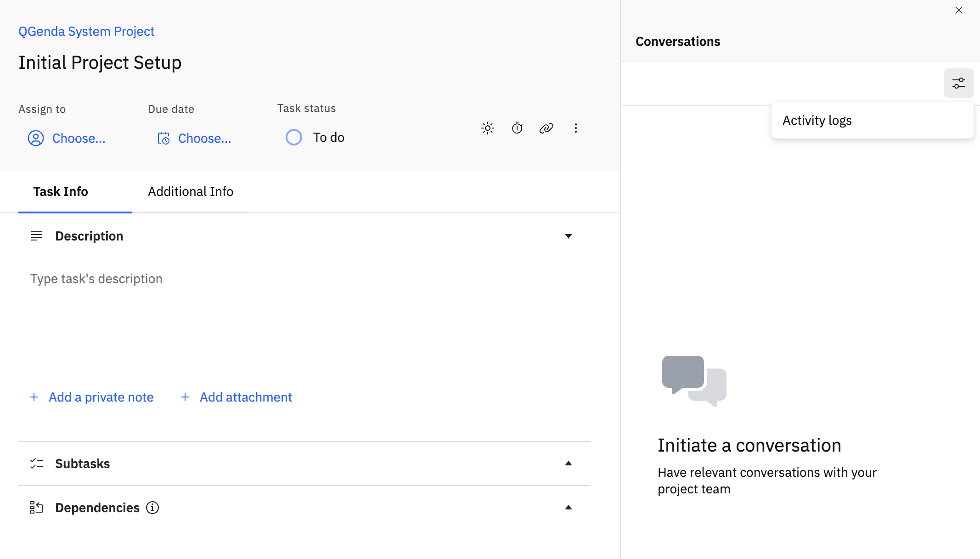Click the due date calendar icon
Screen dimensions: 980x559
(163, 138)
